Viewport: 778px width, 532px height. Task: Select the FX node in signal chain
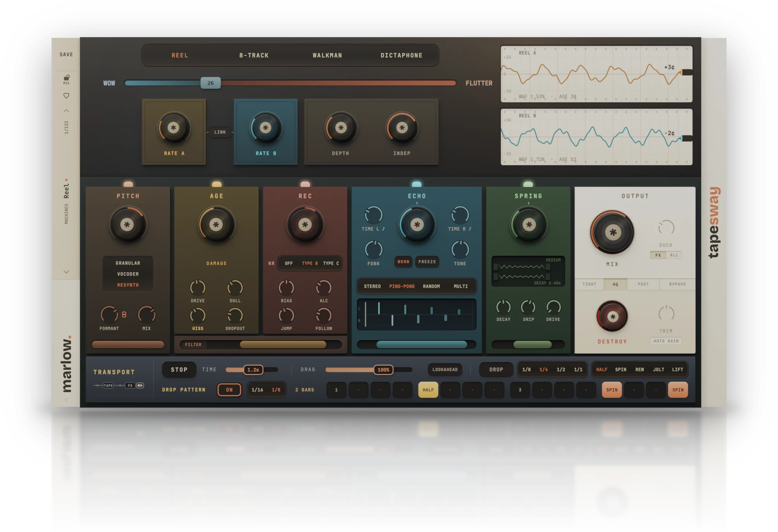coord(130,386)
